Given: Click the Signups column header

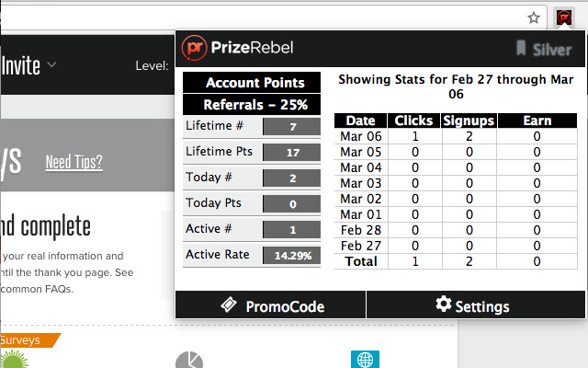Looking at the screenshot, I should 469,121.
